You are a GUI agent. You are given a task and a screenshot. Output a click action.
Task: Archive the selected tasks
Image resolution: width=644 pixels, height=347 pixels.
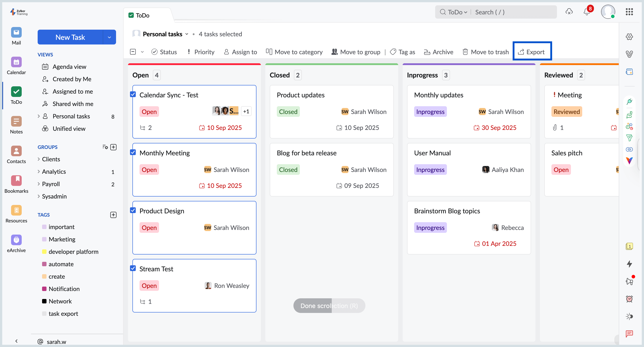[438, 52]
